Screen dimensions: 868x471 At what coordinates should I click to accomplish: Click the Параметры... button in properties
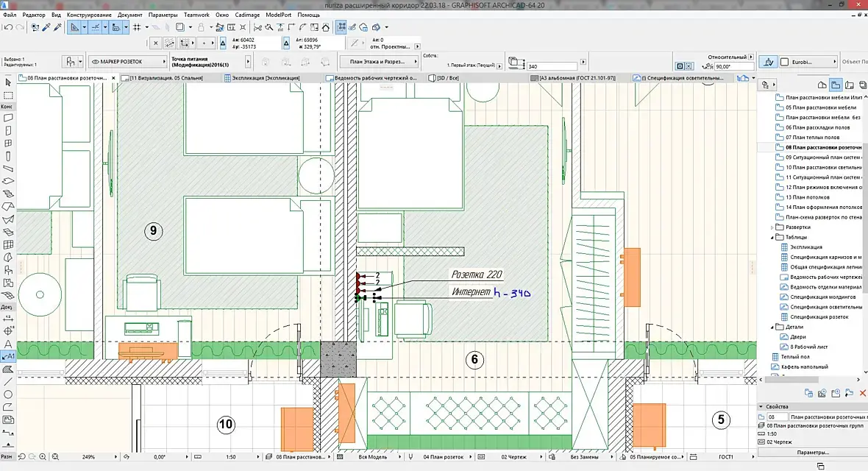tap(812, 452)
